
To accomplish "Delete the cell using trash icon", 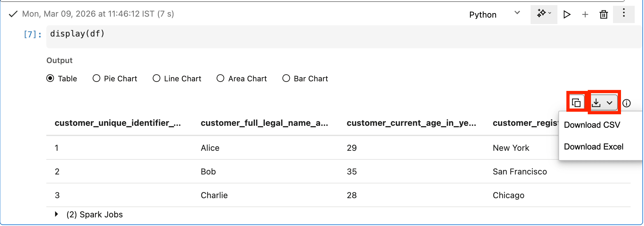I will (604, 14).
